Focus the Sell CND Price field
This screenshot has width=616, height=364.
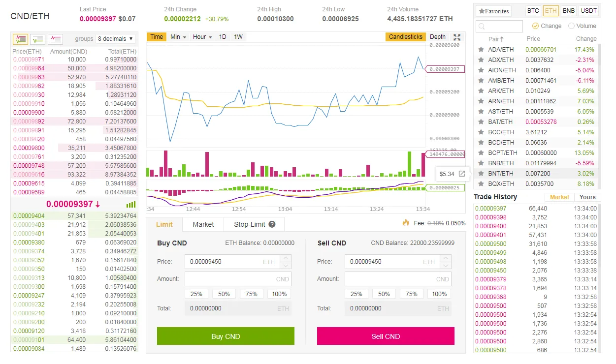392,262
